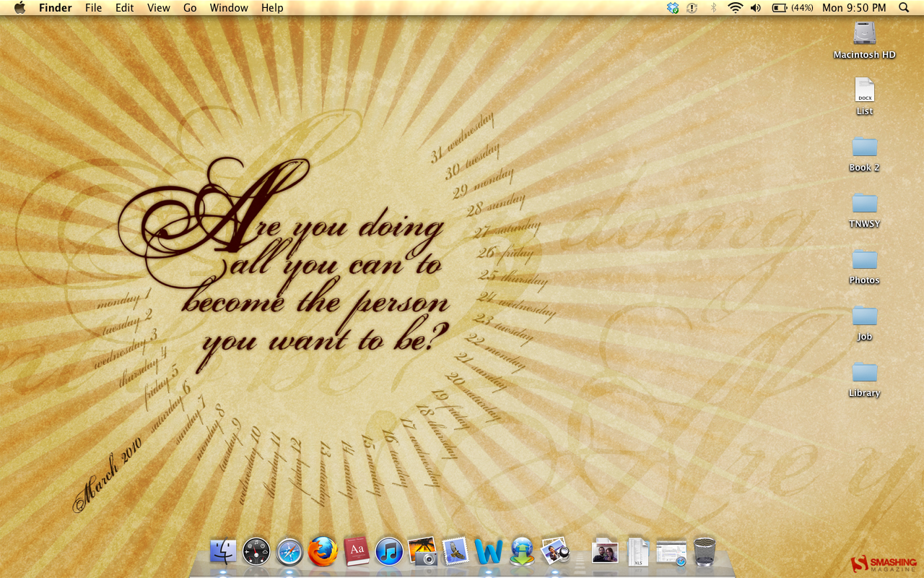Select the List DOCX file on desktop

point(864,91)
